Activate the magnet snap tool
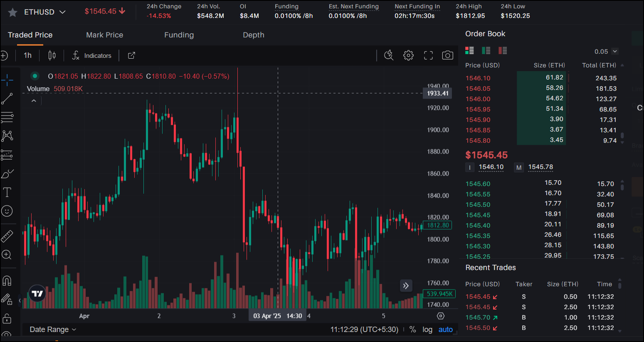This screenshot has width=644, height=342. [x=7, y=280]
